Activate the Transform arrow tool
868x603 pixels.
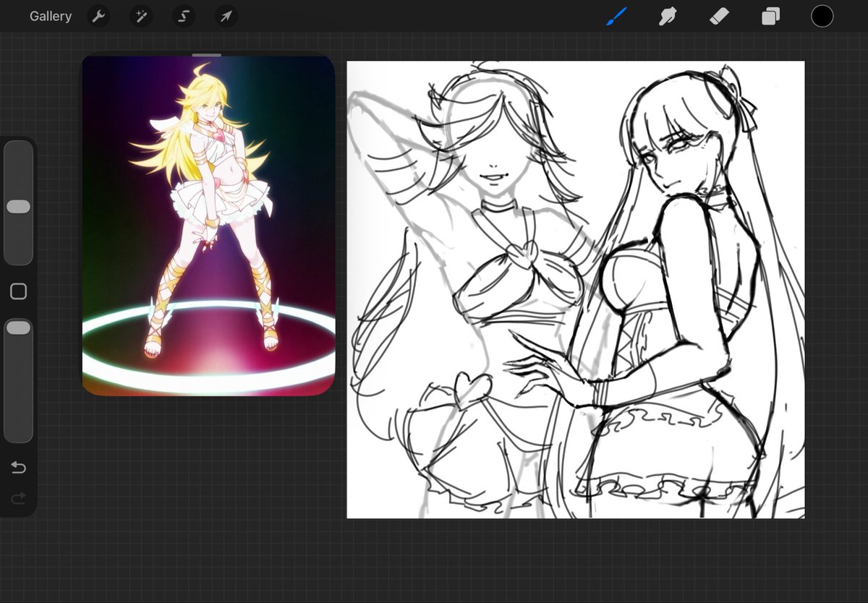point(226,16)
